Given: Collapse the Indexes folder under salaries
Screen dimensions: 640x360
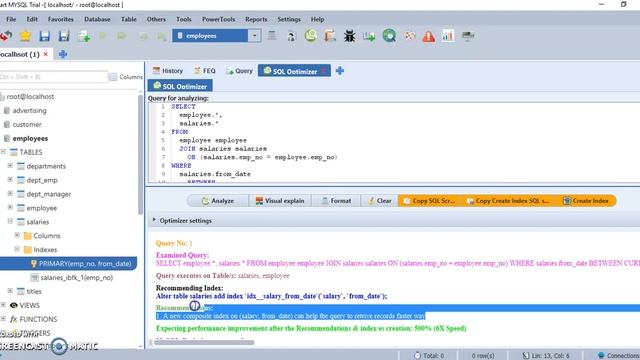Looking at the screenshot, I should tap(17, 249).
